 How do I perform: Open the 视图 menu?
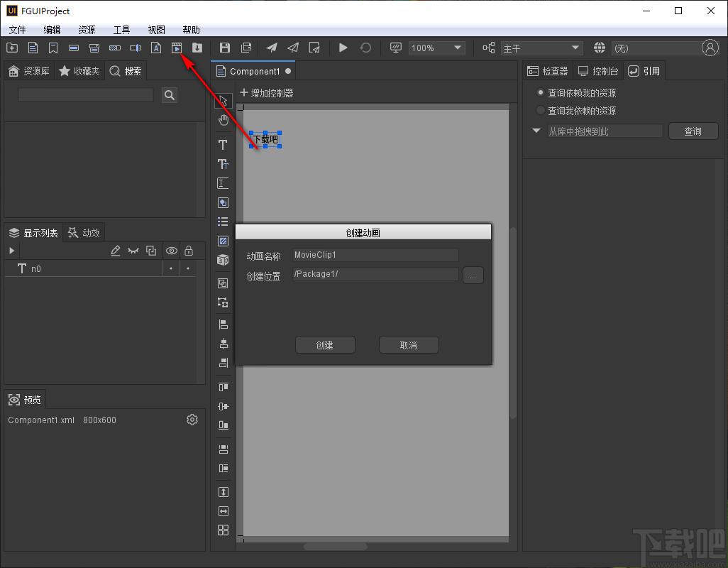pos(157,30)
